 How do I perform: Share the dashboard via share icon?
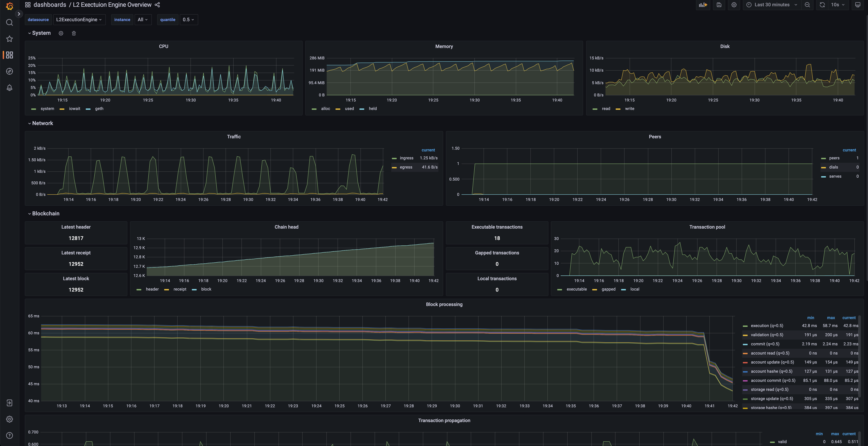pyautogui.click(x=157, y=5)
